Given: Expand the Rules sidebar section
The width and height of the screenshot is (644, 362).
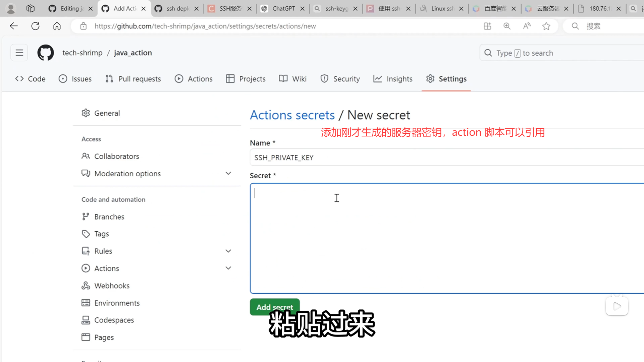Looking at the screenshot, I should pos(228,251).
